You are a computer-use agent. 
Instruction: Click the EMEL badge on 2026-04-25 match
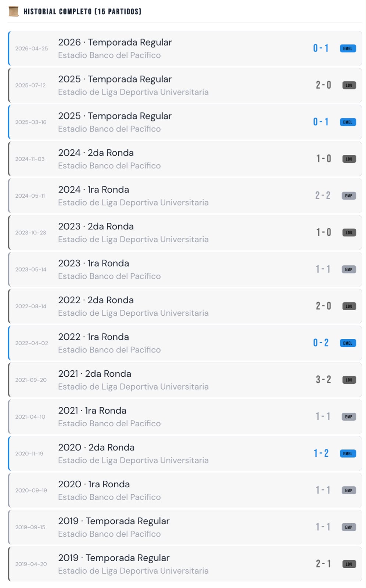[348, 49]
